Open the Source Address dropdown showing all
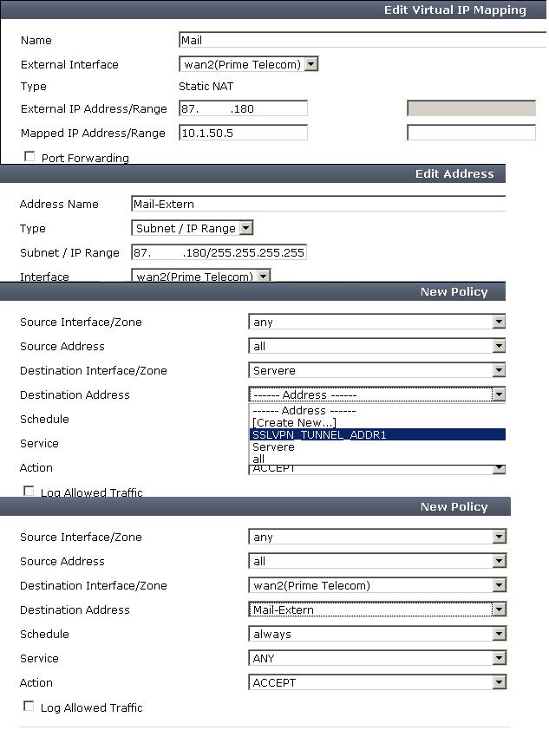 [499, 346]
